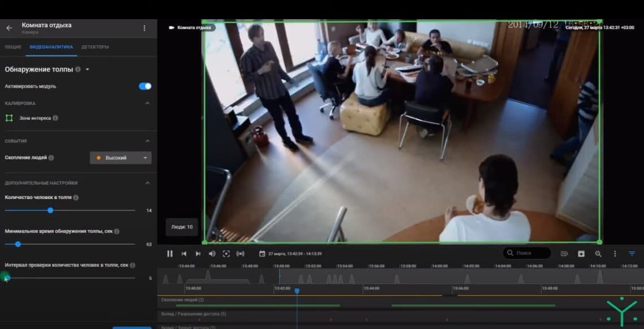Click the Интервал проверки slider handle
644x329 pixels.
pos(7,278)
